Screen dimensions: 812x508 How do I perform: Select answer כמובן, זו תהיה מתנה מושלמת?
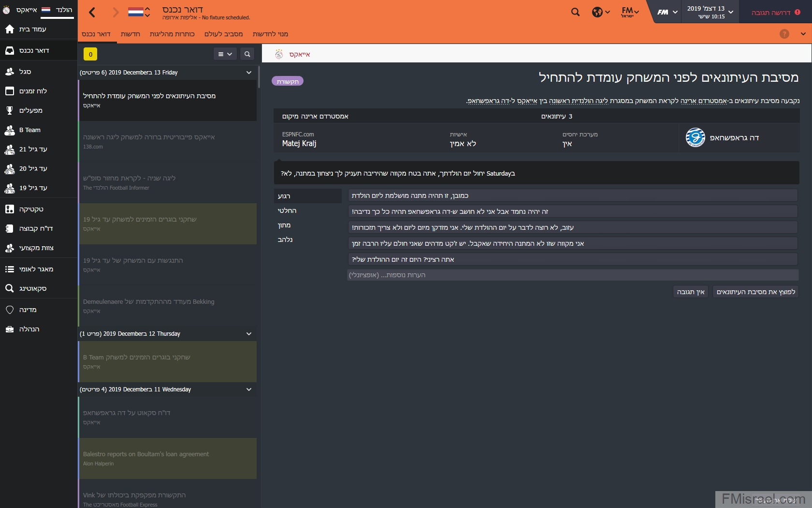click(573, 195)
